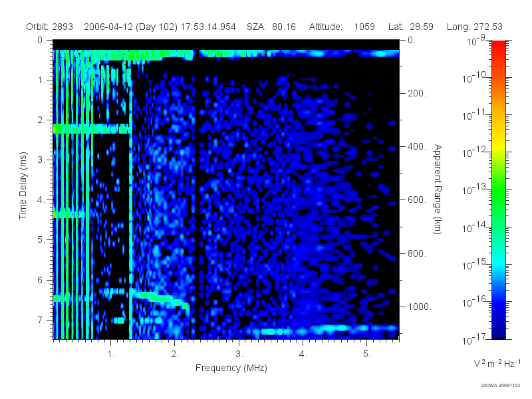Click the "SZA: 80.16" header value
The image size is (532, 399).
(271, 27)
